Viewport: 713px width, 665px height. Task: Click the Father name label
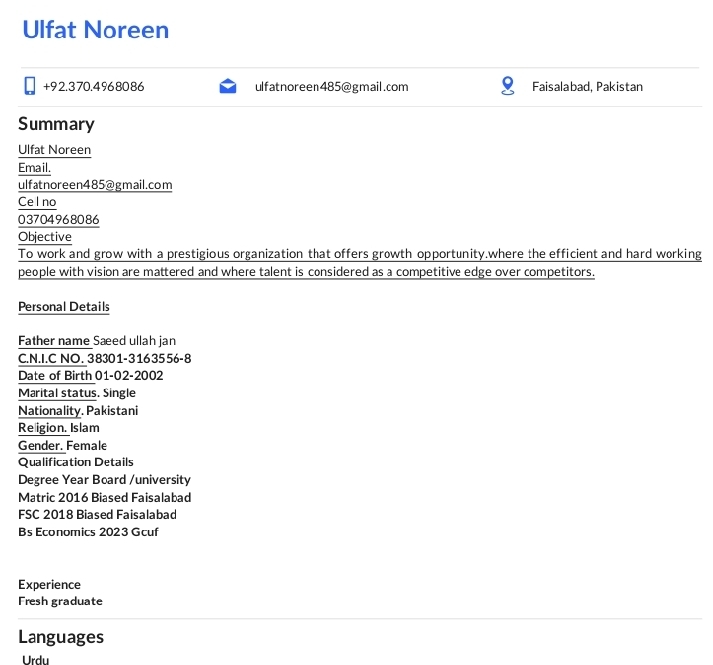tap(54, 341)
